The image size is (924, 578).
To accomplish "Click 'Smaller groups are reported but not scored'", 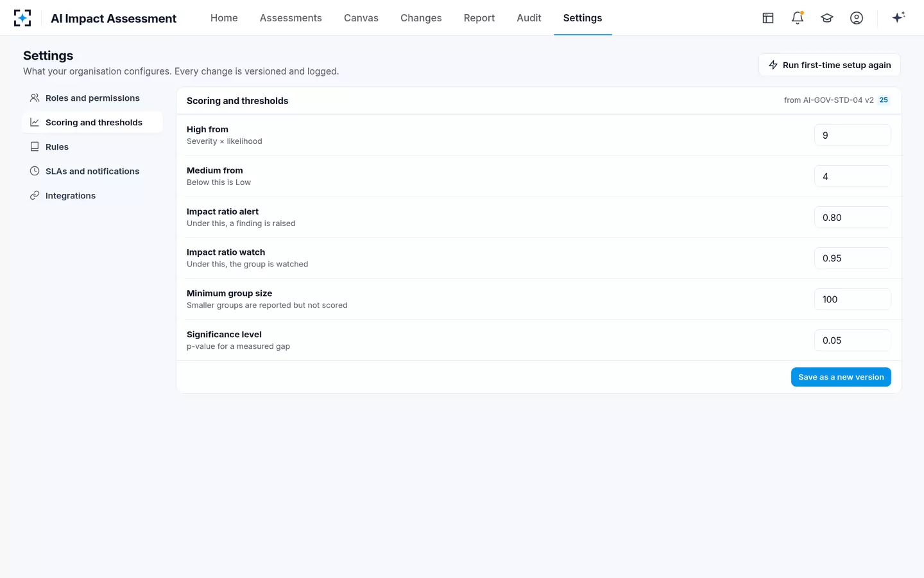I will click(x=267, y=305).
